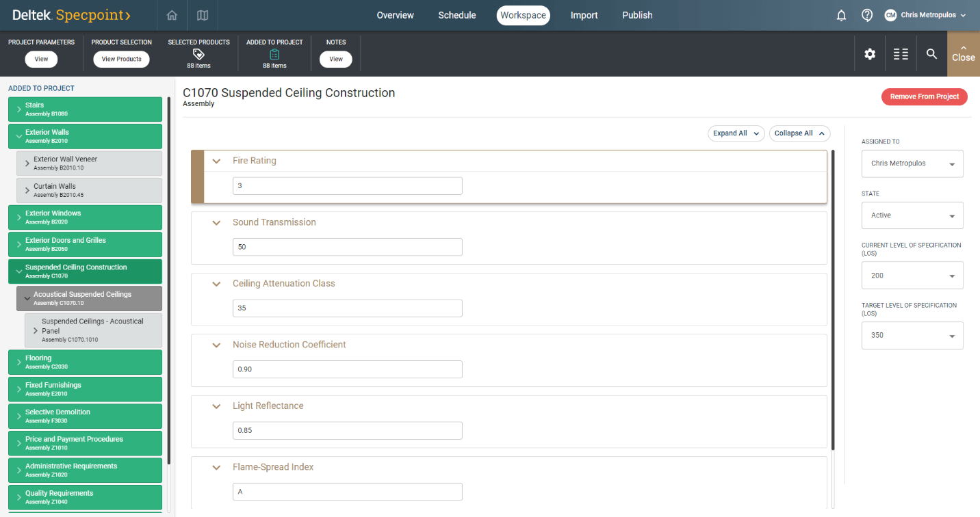Expand the Flooring assembly tree item
The width and height of the screenshot is (980, 517).
tap(18, 362)
